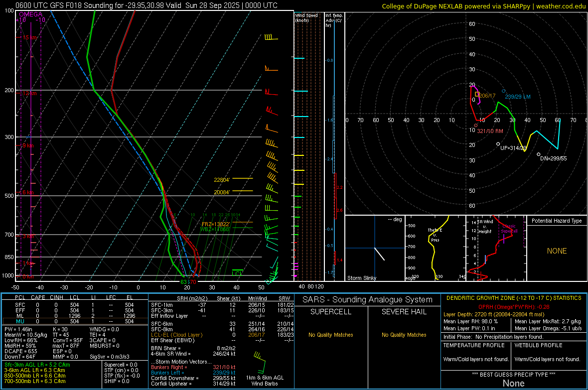Click the "FRZ=13022'" freezing level label

pyautogui.click(x=216, y=224)
